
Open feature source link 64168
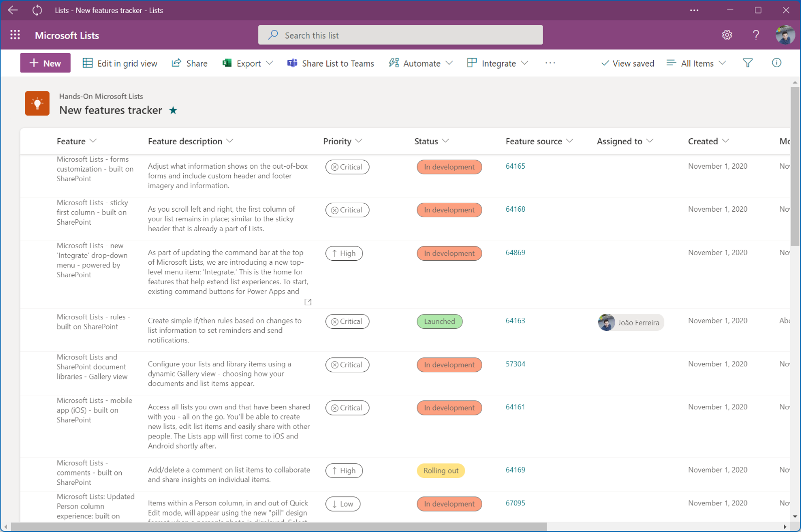point(515,209)
